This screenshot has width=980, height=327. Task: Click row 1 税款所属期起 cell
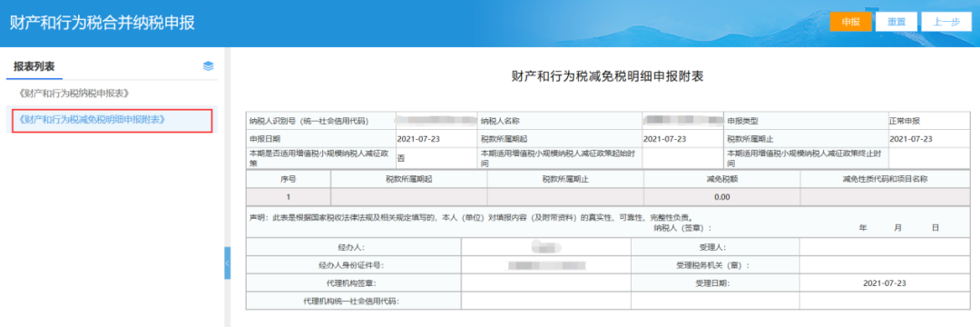tap(408, 197)
